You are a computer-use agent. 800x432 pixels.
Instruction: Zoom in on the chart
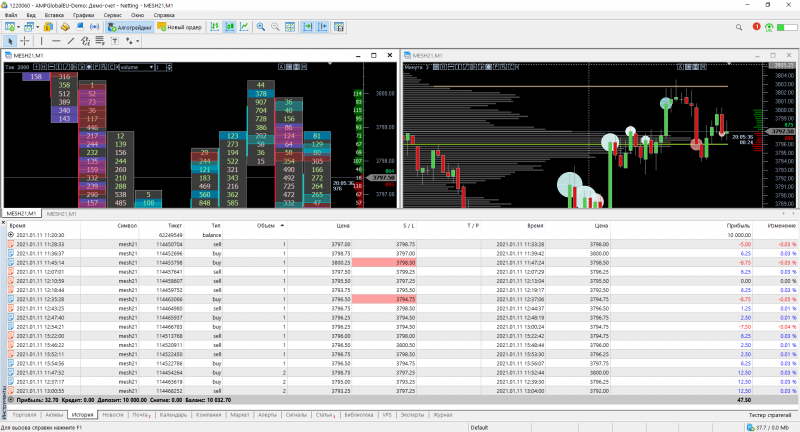coord(261,27)
